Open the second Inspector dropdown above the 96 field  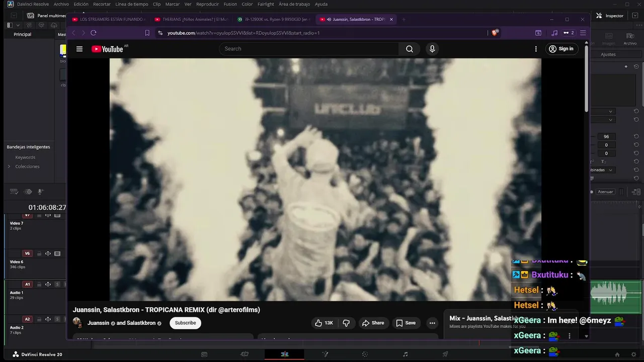(x=603, y=120)
